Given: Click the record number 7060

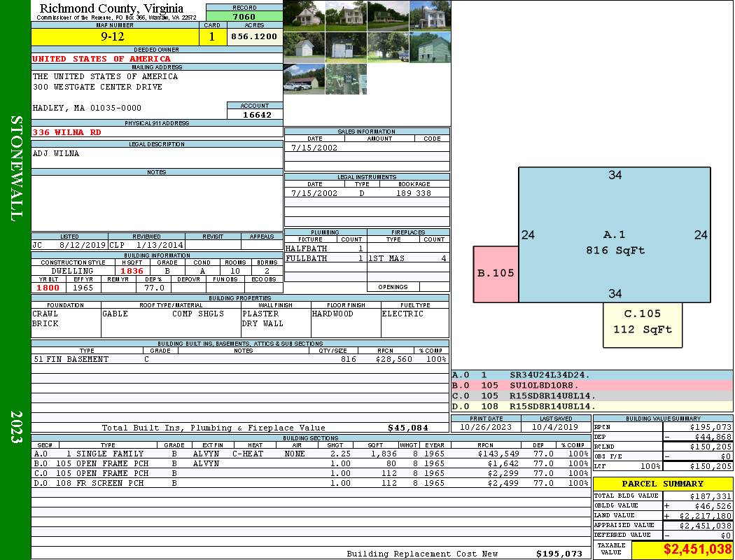Looking at the screenshot, I should (x=244, y=16).
